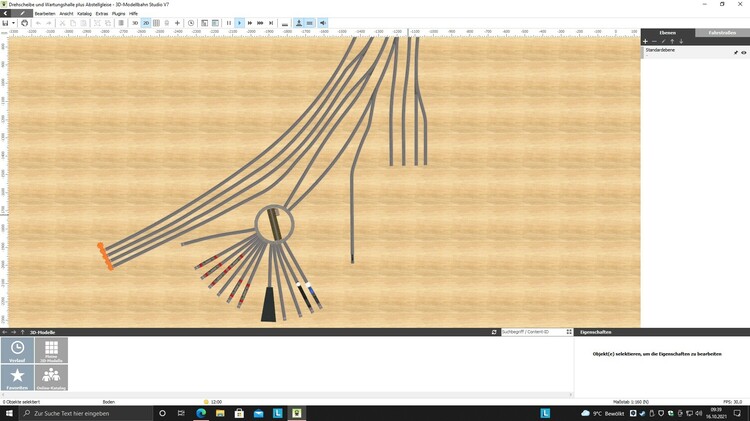Viewport: 750px width, 421px height.
Task: Switch to the Fahrstraßen tab
Action: 722,33
